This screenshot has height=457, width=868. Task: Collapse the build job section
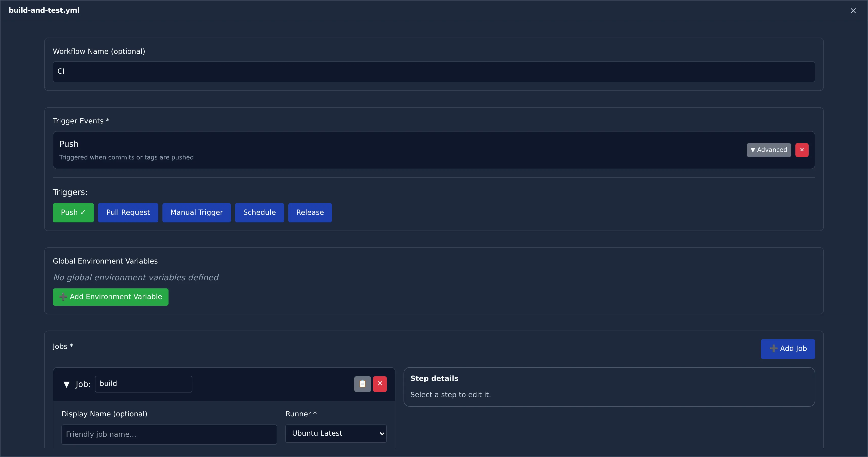66,384
